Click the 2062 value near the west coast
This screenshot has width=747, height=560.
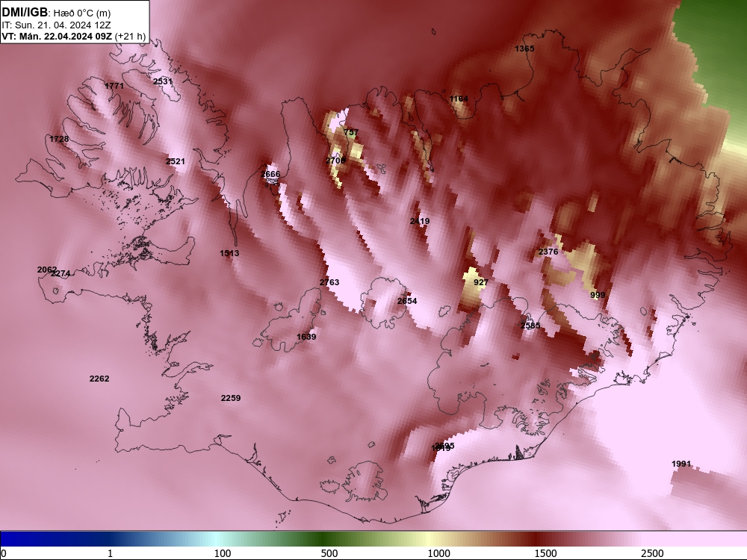point(46,270)
